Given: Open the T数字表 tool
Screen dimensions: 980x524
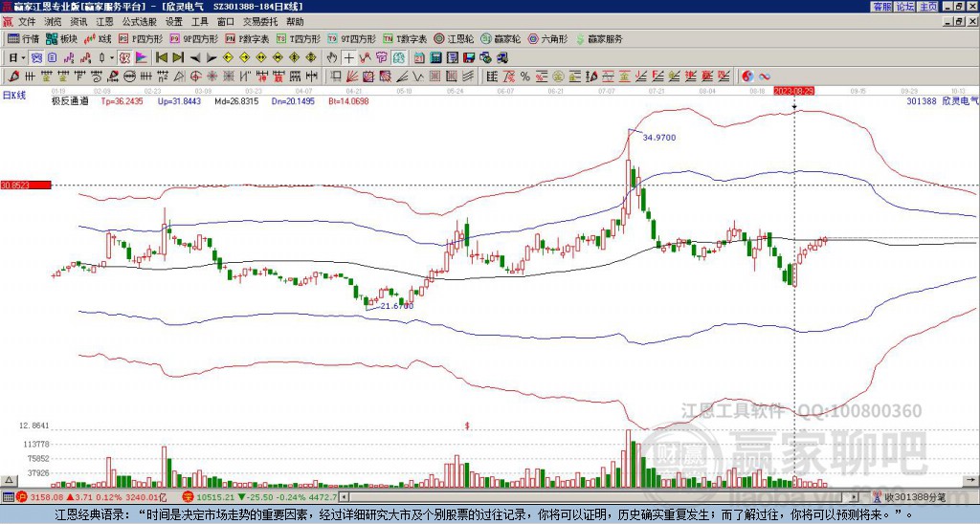Looking at the screenshot, I should (405, 39).
